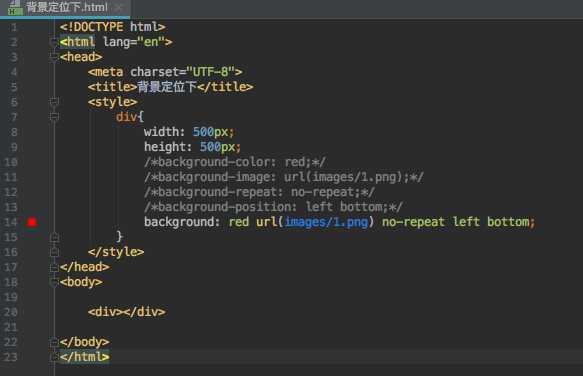Click the commented background-repeat: no-repeat line

tap(259, 192)
